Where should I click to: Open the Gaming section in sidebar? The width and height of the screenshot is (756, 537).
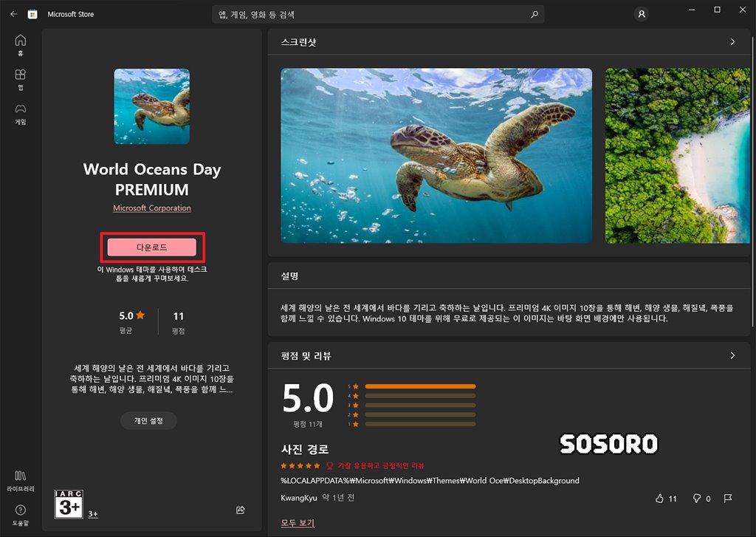(20, 114)
